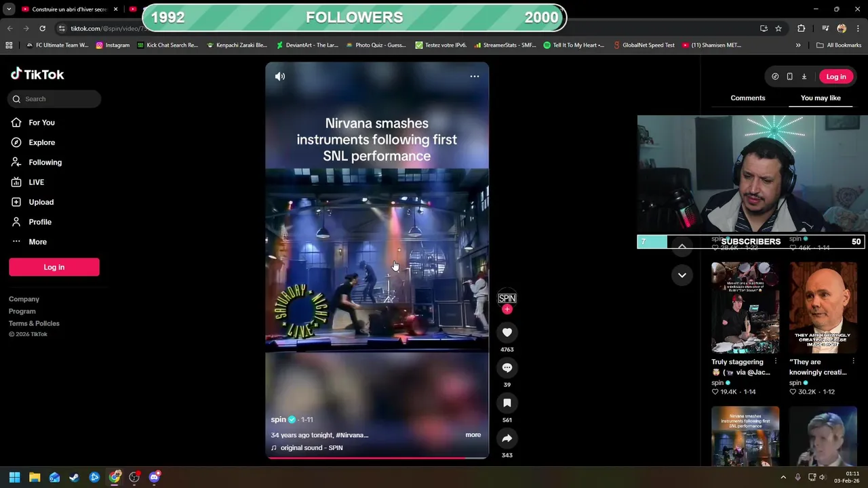Go to next video with down chevron
Viewport: 868px width, 488px height.
tap(682, 275)
